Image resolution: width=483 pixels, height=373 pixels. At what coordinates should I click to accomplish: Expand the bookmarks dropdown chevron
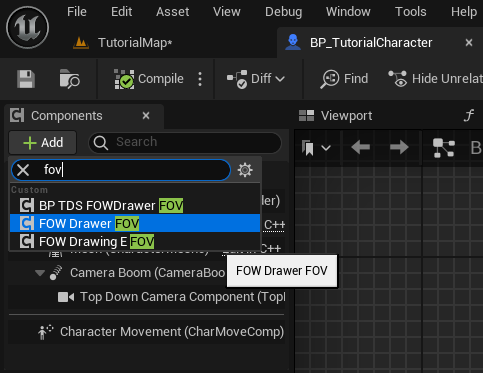point(326,148)
